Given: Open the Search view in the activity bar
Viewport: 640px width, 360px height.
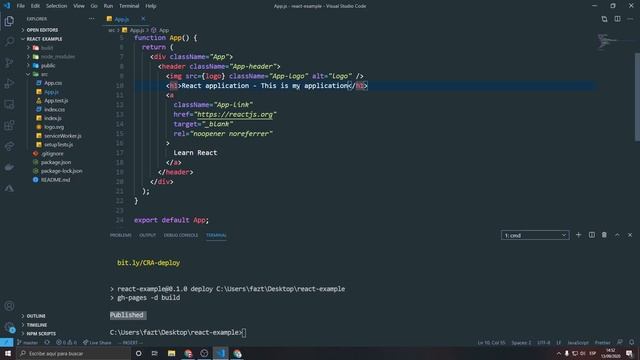Looking at the screenshot, I should click(x=9, y=42).
